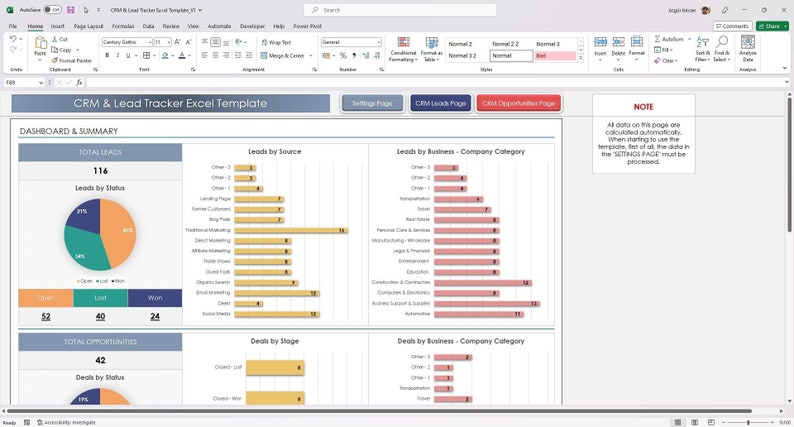Open Fill Color dropdown arrow

click(x=173, y=56)
